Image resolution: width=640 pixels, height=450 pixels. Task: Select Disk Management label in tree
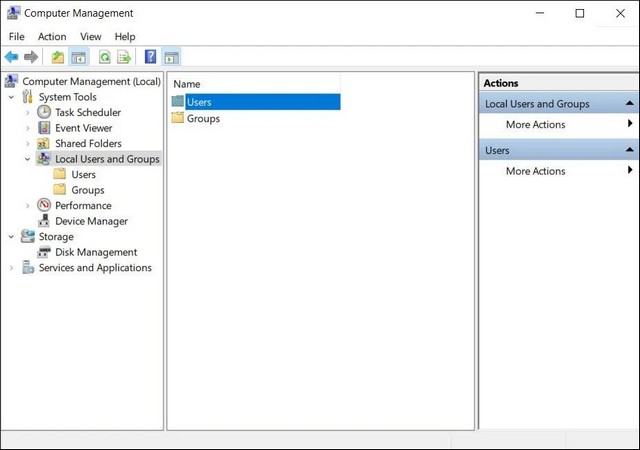[96, 252]
